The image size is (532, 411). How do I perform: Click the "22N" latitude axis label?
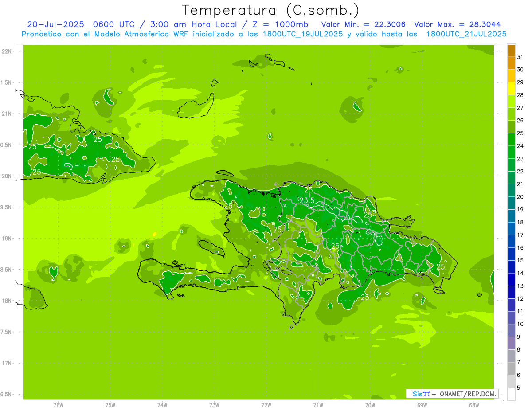pos(7,51)
